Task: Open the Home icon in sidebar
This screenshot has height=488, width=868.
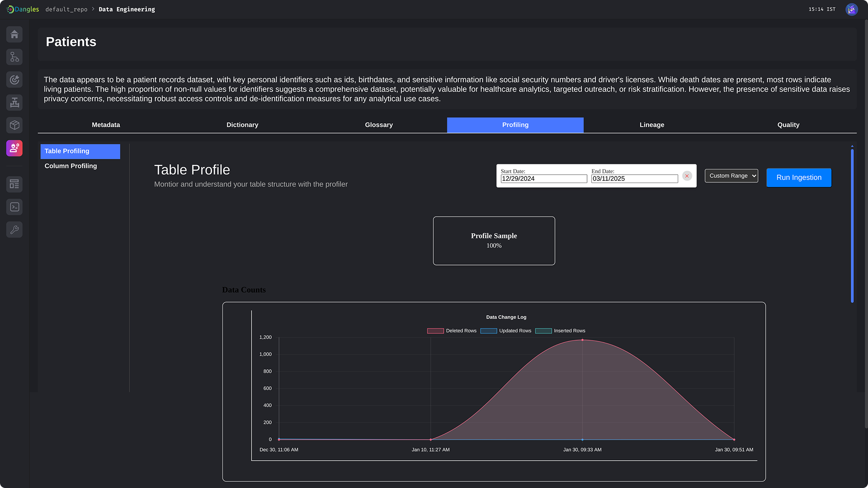Action: coord(15,34)
